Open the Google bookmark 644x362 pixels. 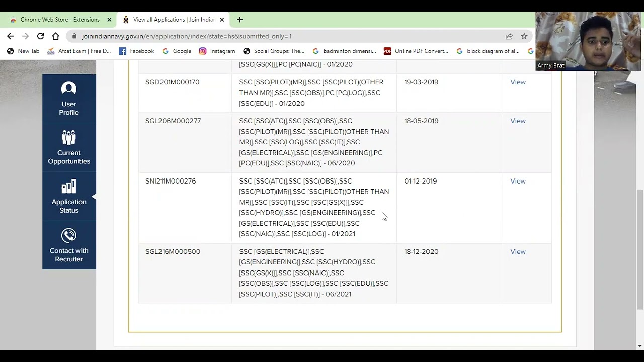(x=177, y=51)
